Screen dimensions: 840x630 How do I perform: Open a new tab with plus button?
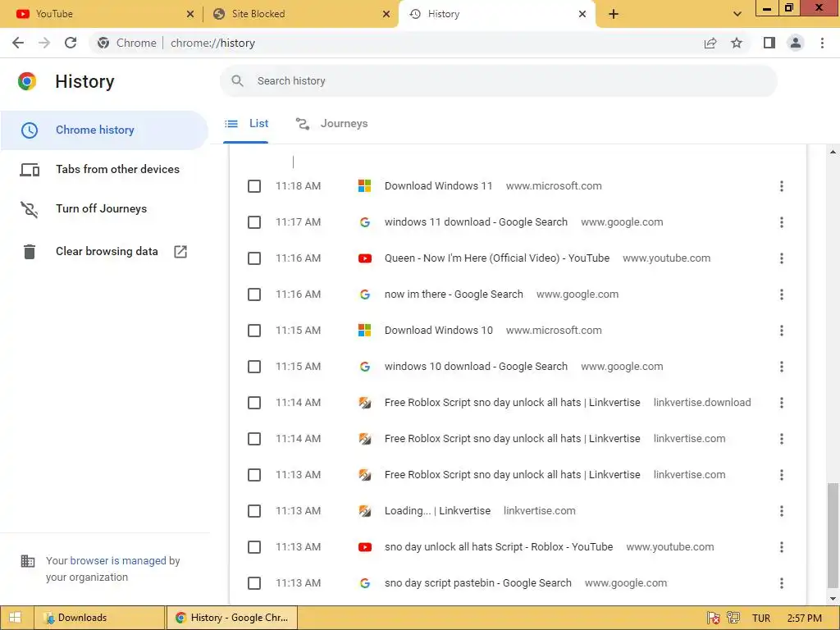[x=614, y=14]
